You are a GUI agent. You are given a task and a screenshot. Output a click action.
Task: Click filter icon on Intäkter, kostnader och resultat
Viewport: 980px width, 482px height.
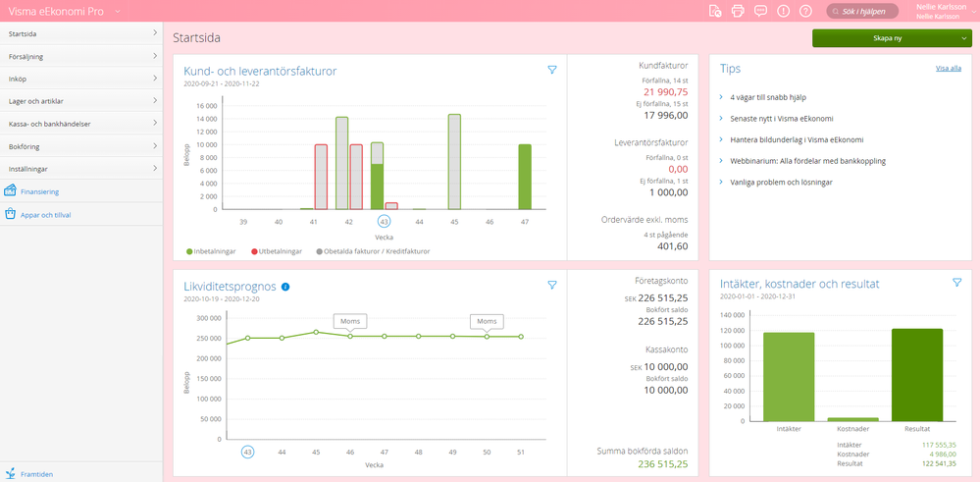coord(956,283)
